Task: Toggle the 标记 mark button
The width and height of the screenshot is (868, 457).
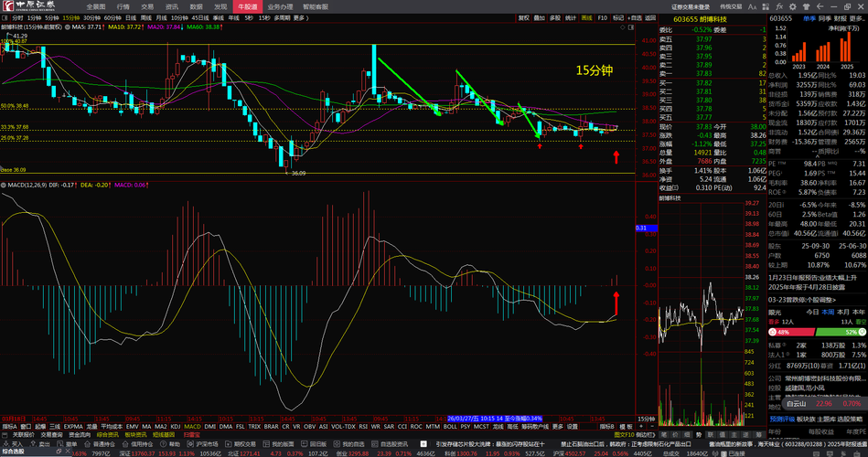Action: coord(618,18)
